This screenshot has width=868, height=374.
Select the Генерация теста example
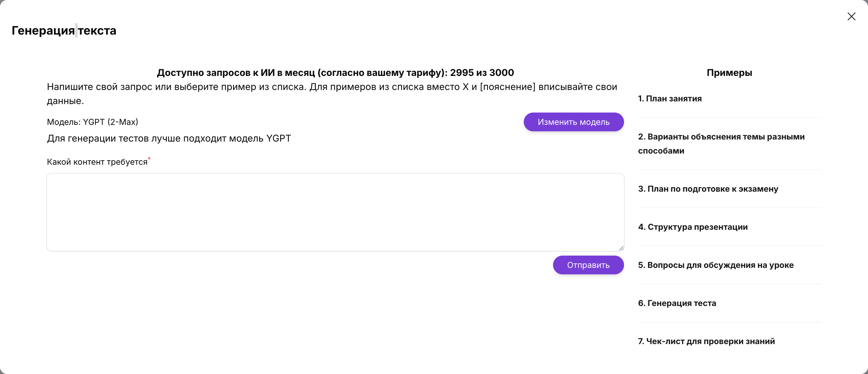pos(677,303)
